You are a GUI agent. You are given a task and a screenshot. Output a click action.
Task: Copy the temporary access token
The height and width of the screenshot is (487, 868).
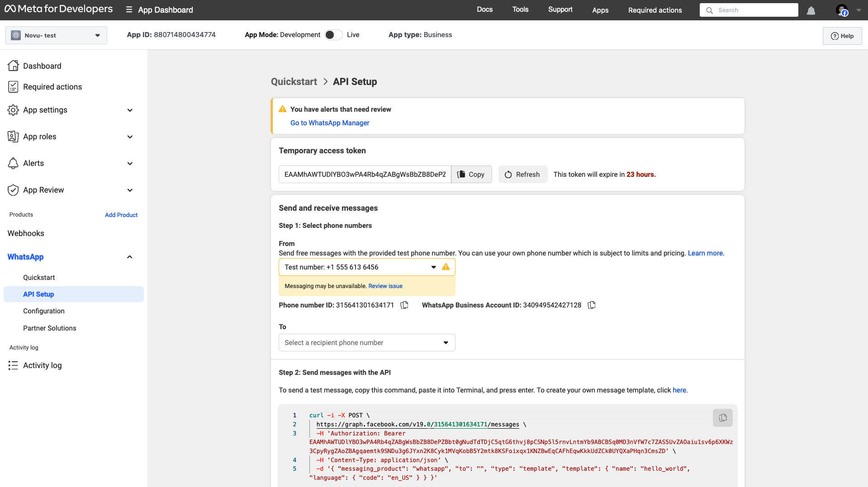[x=471, y=175]
